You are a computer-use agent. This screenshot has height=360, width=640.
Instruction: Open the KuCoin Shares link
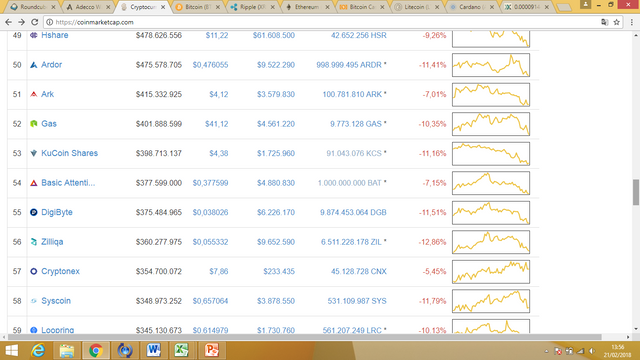pyautogui.click(x=69, y=153)
